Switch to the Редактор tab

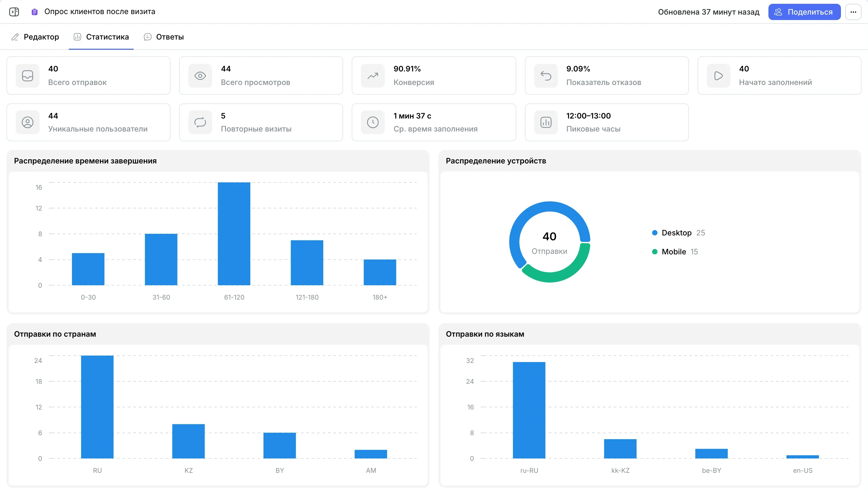point(35,37)
